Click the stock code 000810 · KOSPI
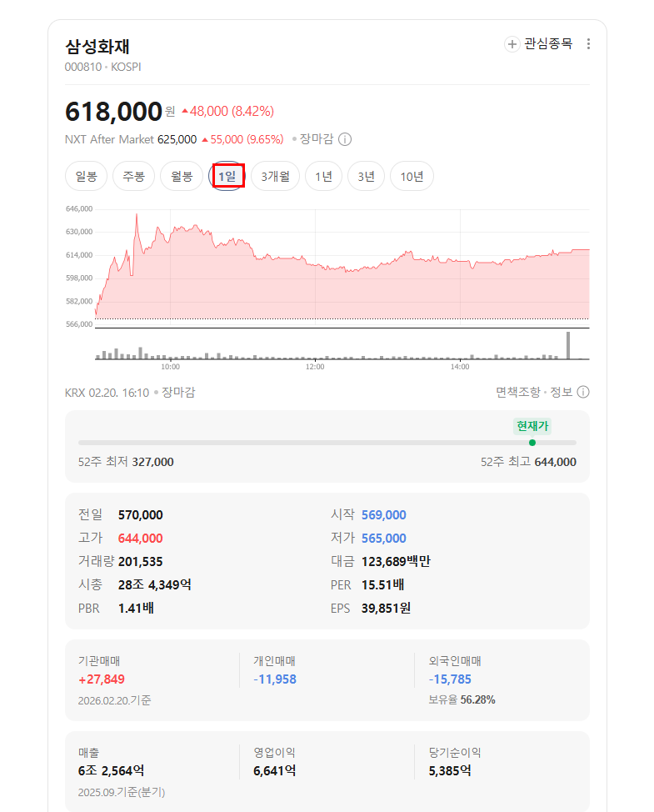Screen dimensions: 654x812 pyautogui.click(x=103, y=67)
